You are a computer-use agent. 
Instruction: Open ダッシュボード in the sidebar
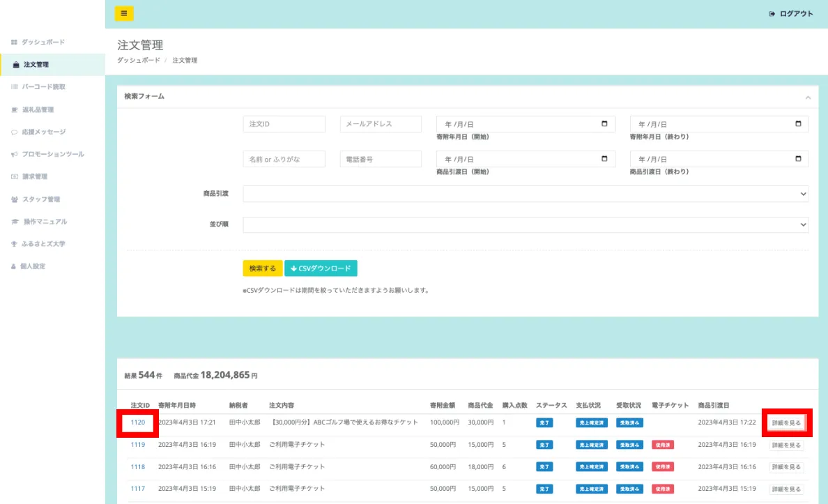pyautogui.click(x=43, y=43)
